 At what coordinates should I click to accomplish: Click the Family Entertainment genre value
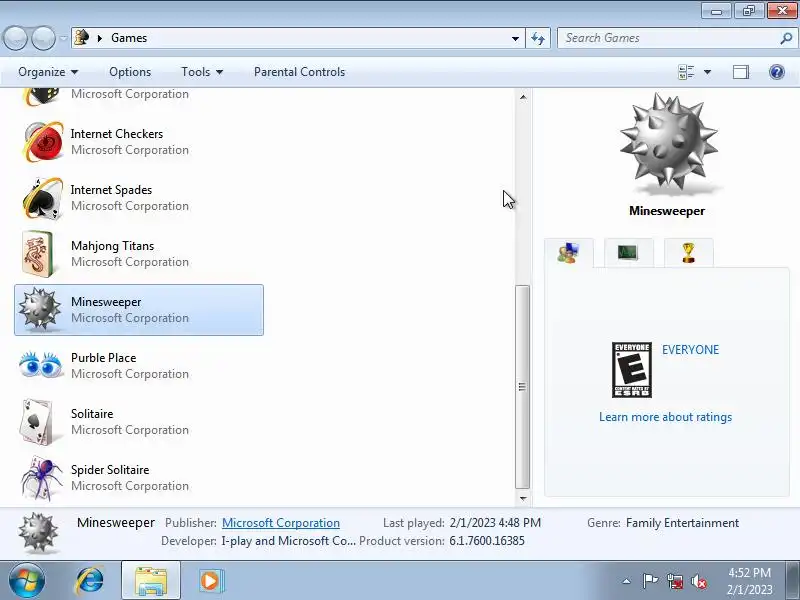pyautogui.click(x=682, y=523)
